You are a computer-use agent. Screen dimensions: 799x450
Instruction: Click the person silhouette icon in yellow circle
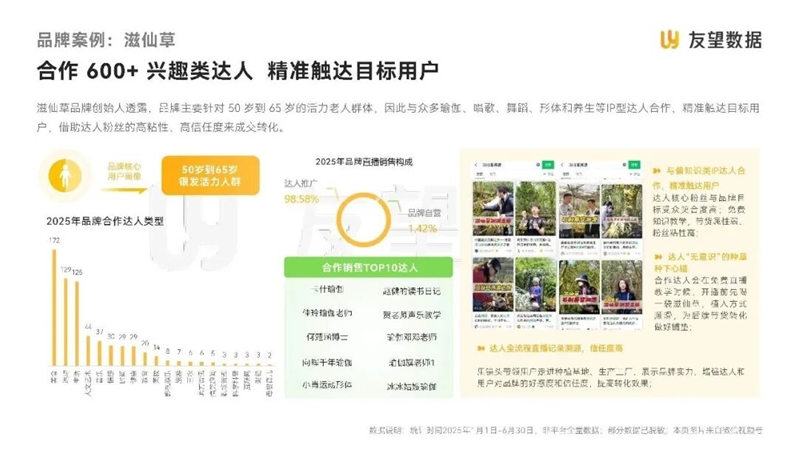[x=65, y=176]
